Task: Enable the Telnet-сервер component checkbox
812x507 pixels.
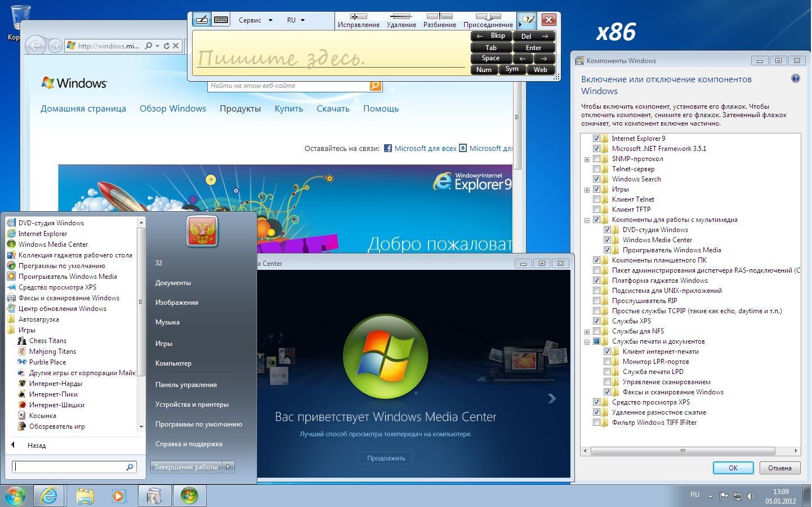Action: [x=597, y=169]
